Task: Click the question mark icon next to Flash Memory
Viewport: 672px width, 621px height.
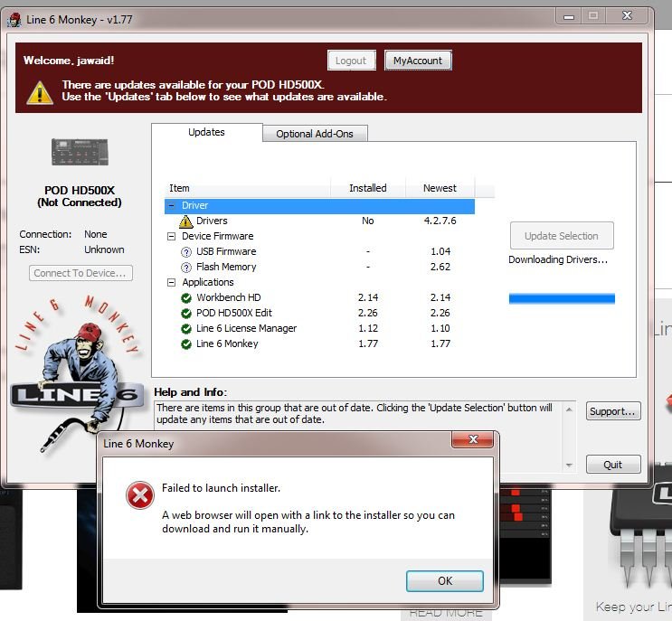Action: pyautogui.click(x=186, y=268)
